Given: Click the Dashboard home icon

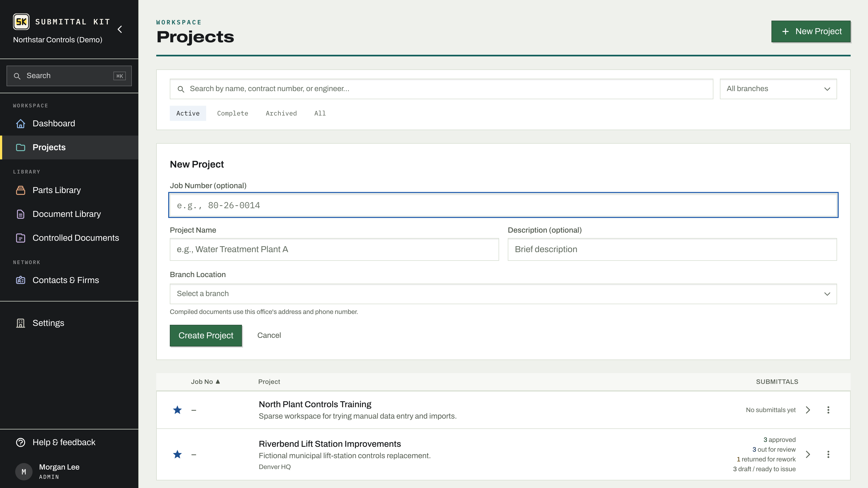Looking at the screenshot, I should pos(21,124).
